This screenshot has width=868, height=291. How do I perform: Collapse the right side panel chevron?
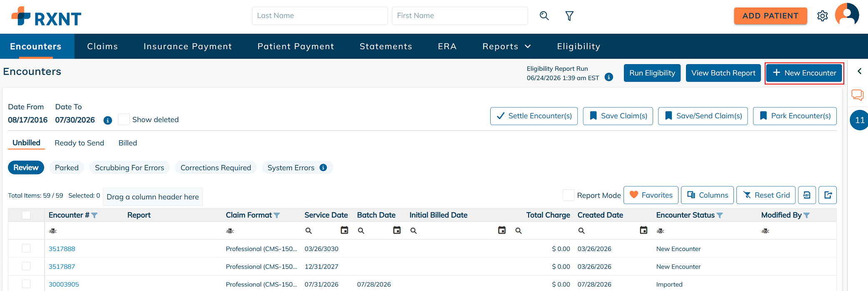coord(859,71)
